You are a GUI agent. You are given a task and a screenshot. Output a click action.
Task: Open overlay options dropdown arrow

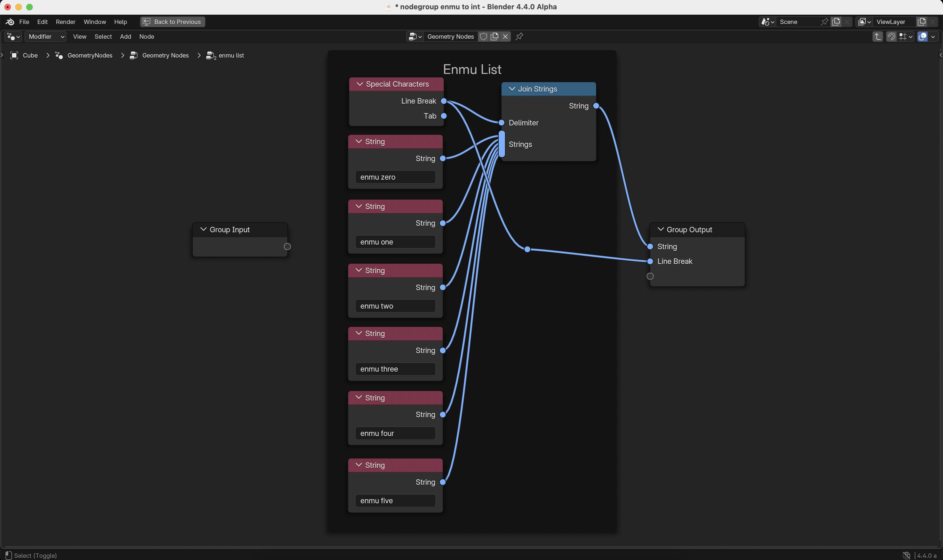(x=933, y=37)
